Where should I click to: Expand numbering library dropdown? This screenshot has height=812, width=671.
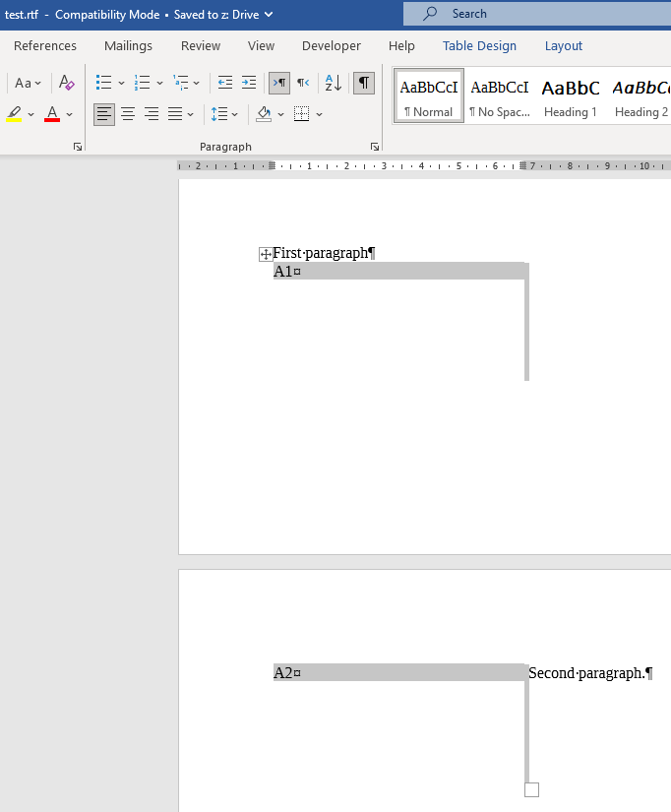[159, 83]
